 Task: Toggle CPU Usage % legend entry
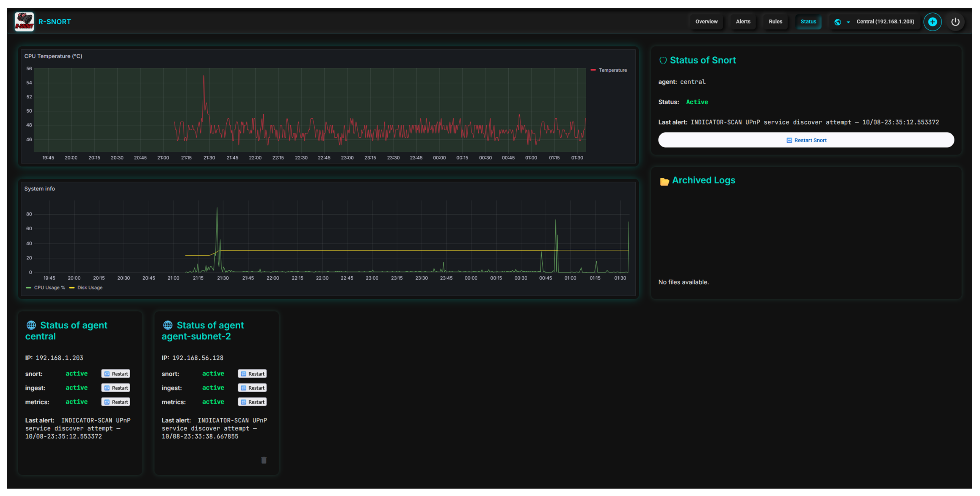(45, 288)
